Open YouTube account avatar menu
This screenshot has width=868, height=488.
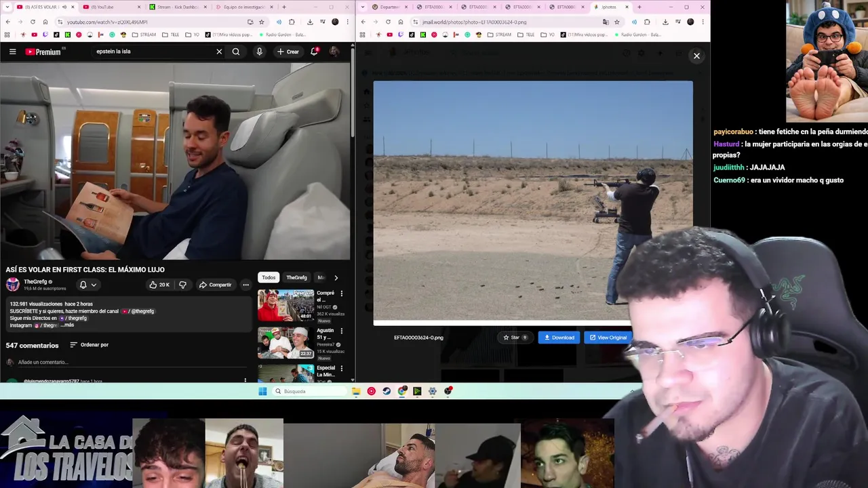334,52
